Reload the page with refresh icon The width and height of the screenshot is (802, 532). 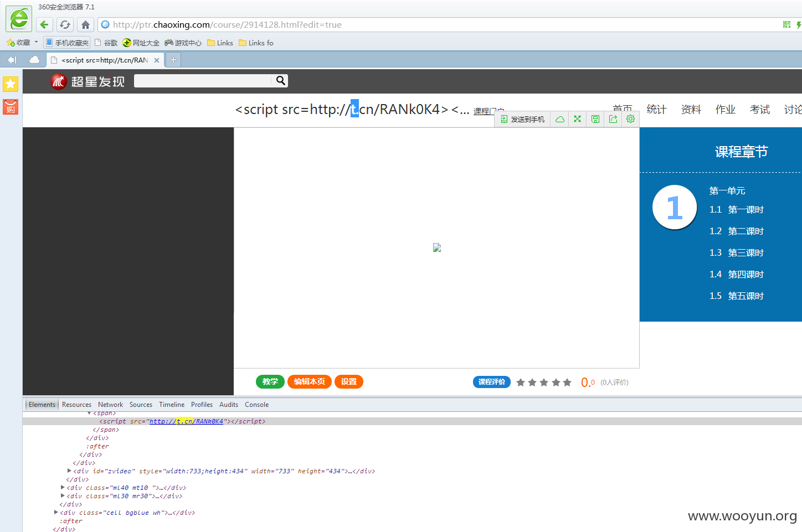tap(65, 24)
